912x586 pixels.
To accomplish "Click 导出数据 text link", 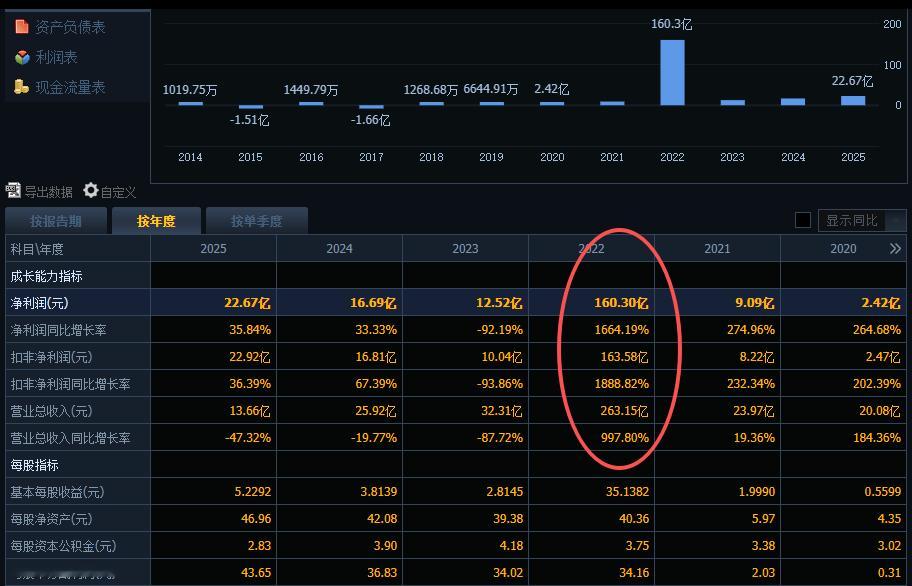I will point(48,192).
